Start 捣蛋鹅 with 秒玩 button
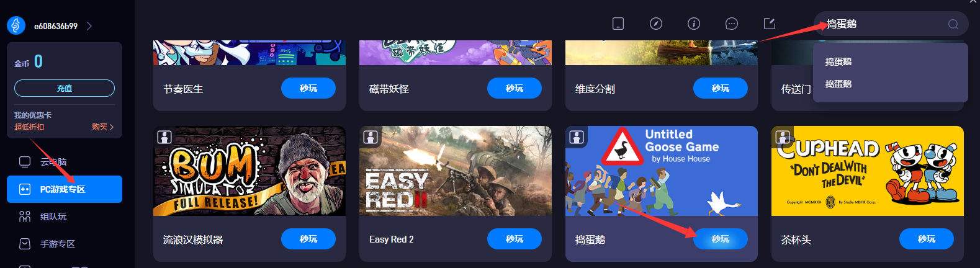The width and height of the screenshot is (980, 268). tap(721, 239)
